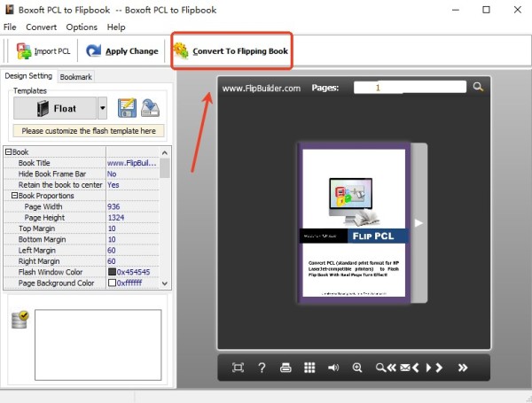Click the Import PCL toolbar button
Viewport: 532px width, 403px height.
tap(43, 51)
